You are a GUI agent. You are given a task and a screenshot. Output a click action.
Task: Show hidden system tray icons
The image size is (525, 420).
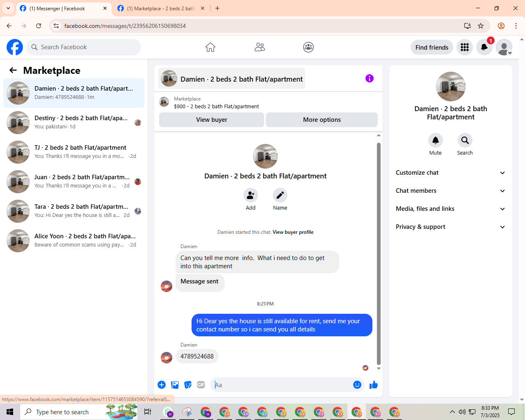(x=452, y=412)
